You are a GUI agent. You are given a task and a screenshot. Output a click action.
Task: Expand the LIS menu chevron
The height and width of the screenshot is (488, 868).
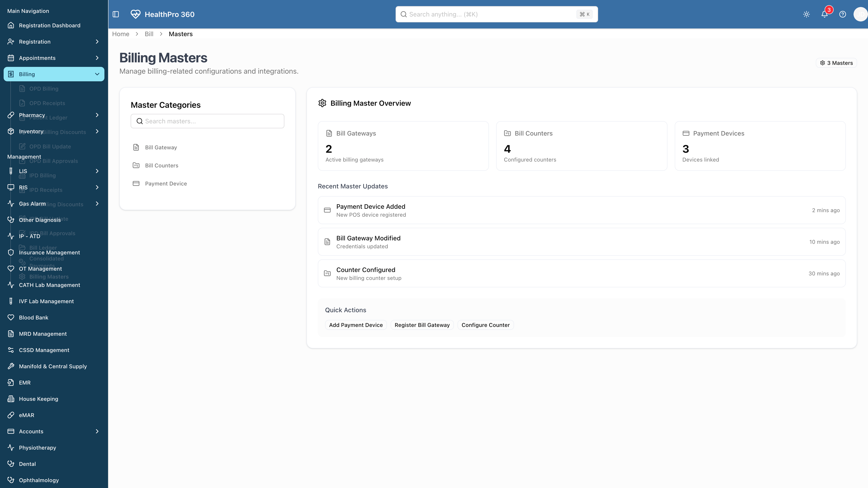click(x=97, y=171)
